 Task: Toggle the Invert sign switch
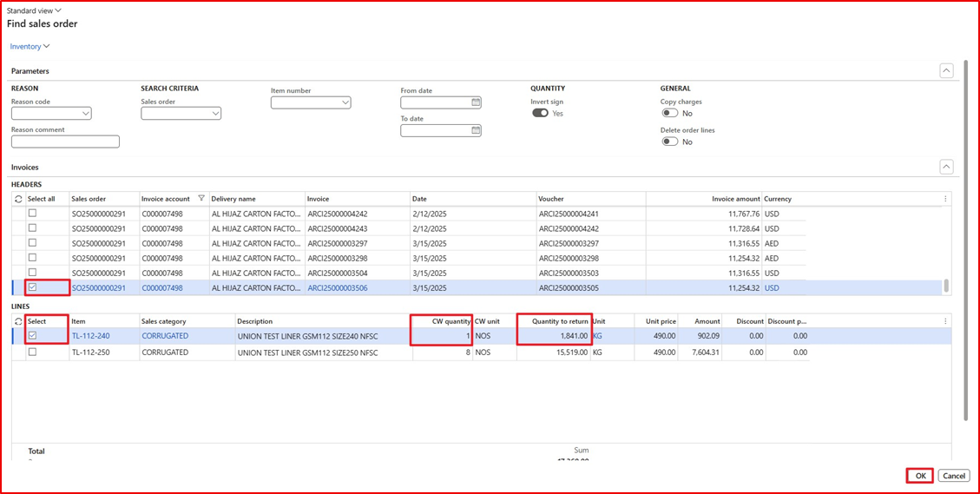[540, 114]
